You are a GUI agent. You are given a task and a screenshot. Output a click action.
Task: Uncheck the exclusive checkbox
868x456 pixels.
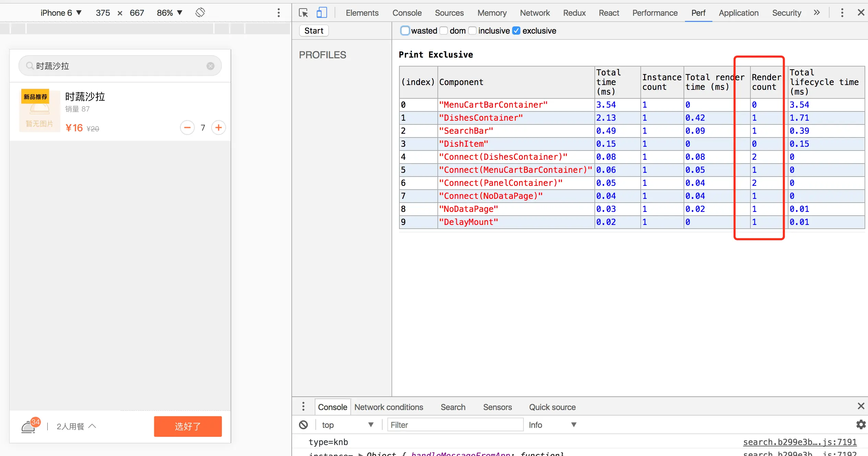516,31
